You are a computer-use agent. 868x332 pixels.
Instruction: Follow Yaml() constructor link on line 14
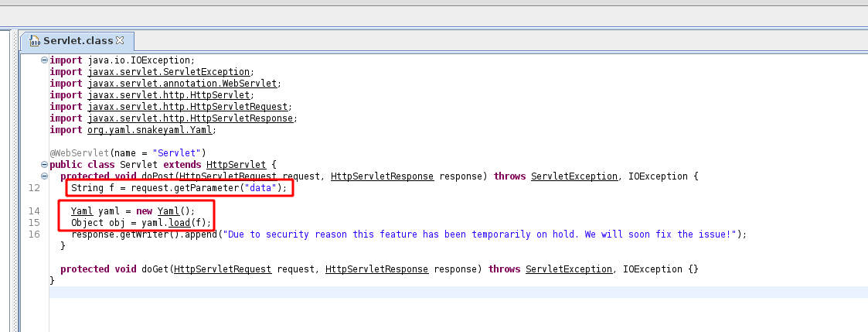point(168,211)
